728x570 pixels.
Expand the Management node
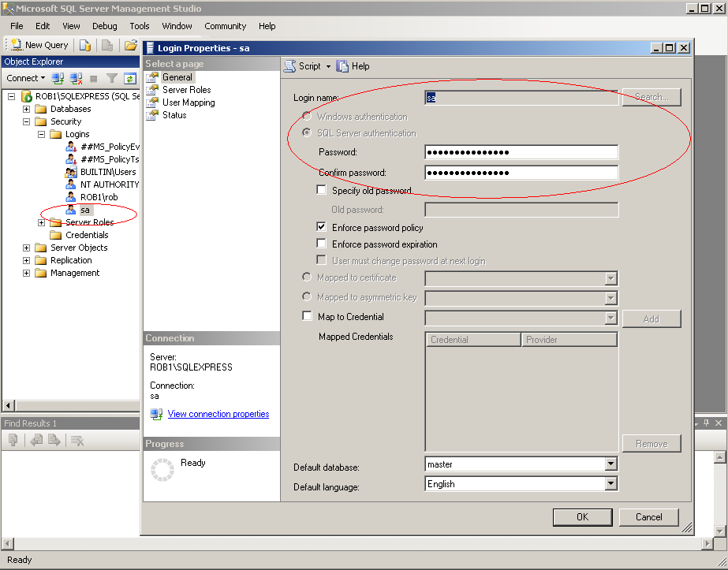click(x=27, y=273)
